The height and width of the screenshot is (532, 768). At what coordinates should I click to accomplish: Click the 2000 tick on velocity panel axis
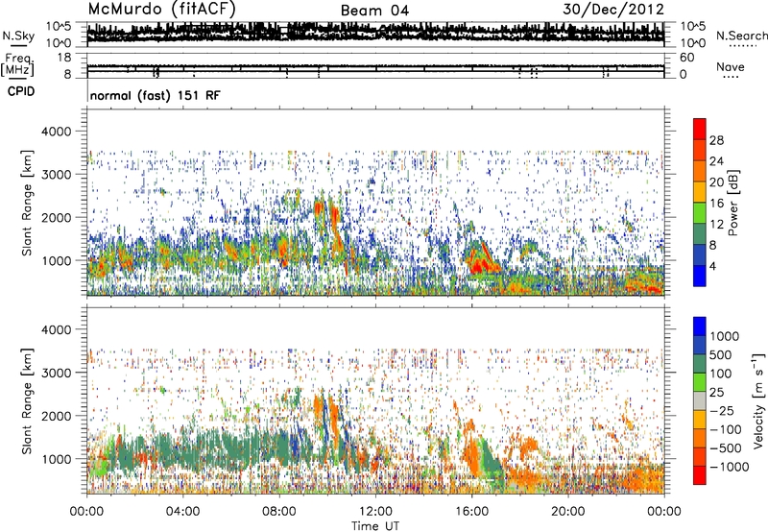(x=56, y=416)
